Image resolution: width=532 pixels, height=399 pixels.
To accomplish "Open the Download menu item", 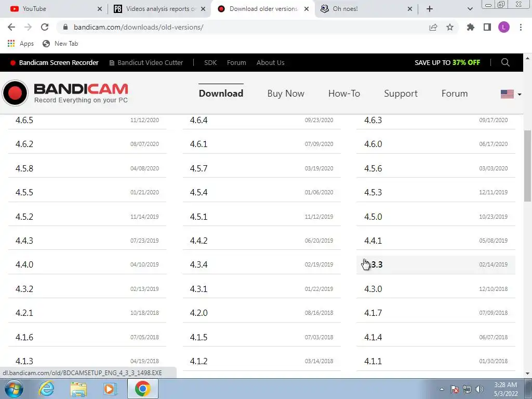I will (x=221, y=94).
